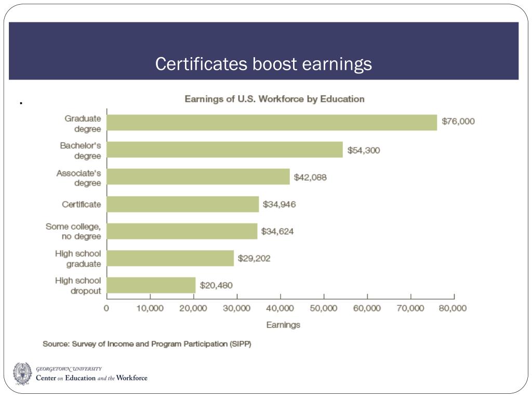Select the $76,000 value label
Screen dimensions: 532x399
458,122
